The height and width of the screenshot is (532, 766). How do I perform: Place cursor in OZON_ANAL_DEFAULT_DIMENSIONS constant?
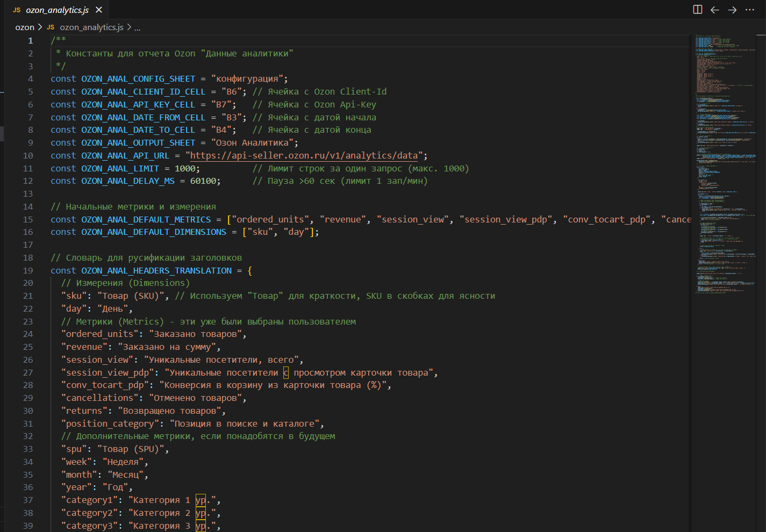coord(154,232)
